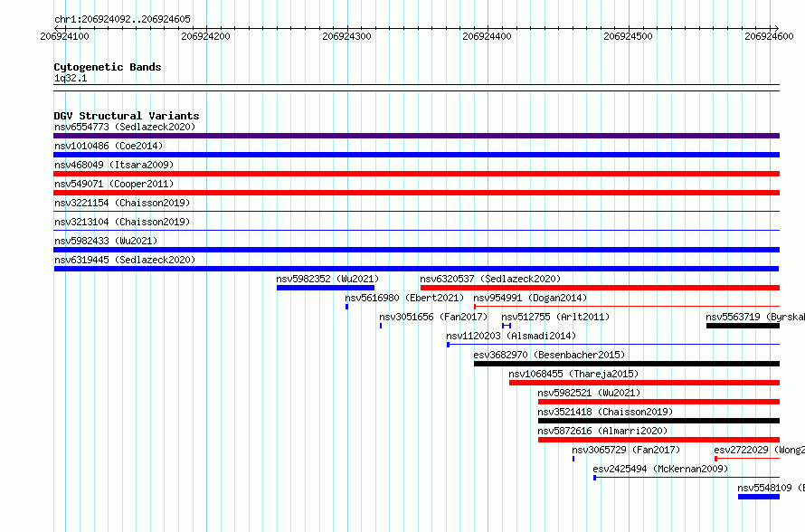Screen dimensions: 805x532
Task: Click the Cytogenetic Bands track title
Action: (108, 67)
